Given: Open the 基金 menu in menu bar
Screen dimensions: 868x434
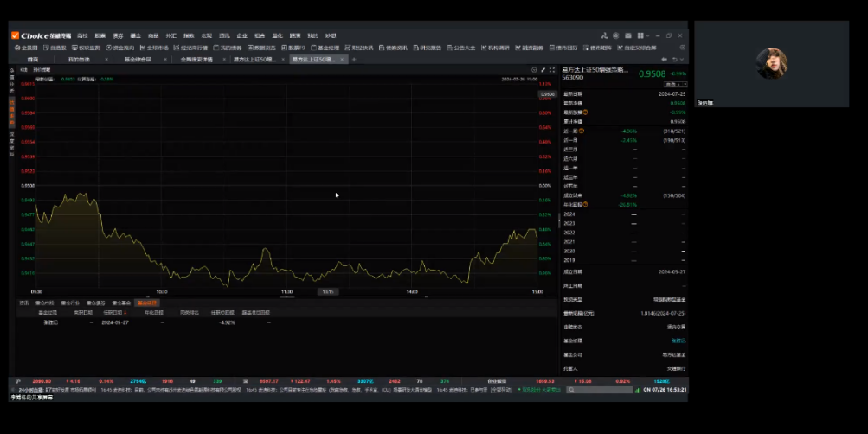Looking at the screenshot, I should pyautogui.click(x=135, y=35).
